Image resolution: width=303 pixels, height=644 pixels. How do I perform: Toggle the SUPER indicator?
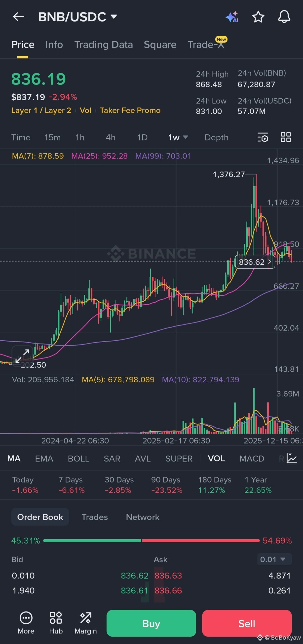179,458
